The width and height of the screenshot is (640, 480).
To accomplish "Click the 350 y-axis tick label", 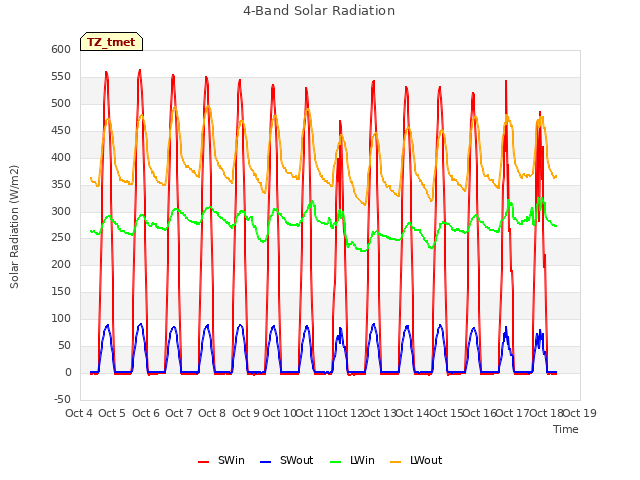I will [61, 184].
